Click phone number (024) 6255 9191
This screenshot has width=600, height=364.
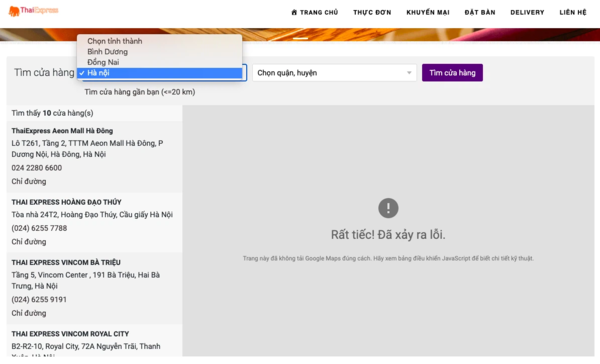tap(39, 300)
